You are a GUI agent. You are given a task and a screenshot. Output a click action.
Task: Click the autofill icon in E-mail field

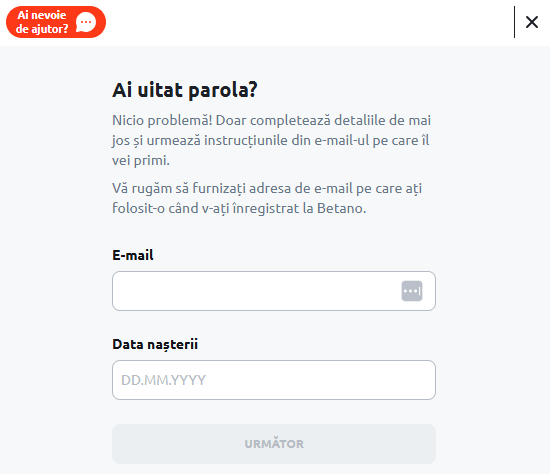click(x=412, y=291)
